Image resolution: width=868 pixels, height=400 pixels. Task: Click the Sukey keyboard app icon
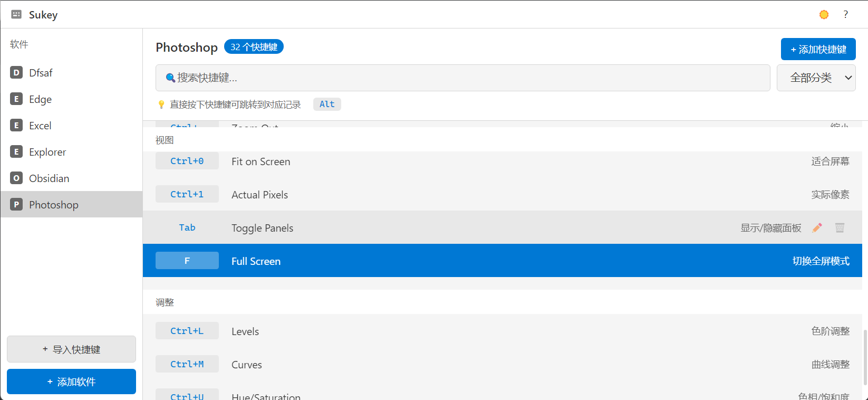(x=16, y=14)
